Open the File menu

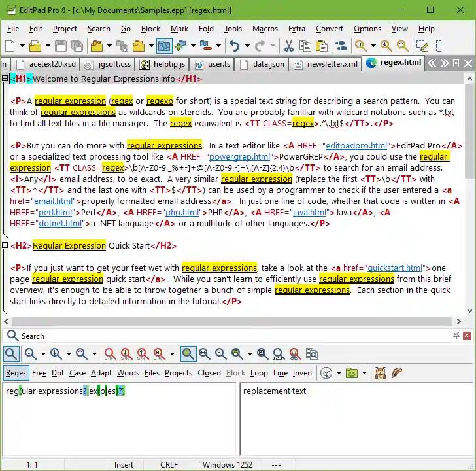click(13, 29)
